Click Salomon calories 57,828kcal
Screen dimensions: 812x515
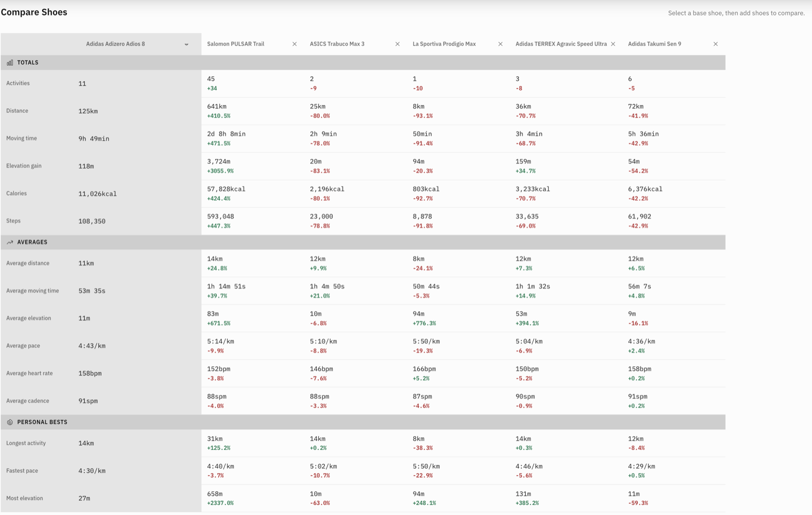pyautogui.click(x=226, y=189)
